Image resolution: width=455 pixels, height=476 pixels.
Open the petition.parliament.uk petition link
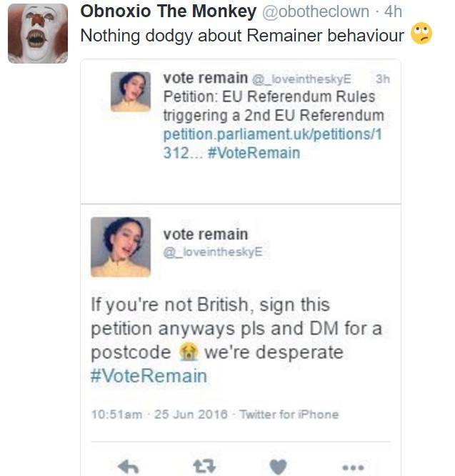[272, 143]
